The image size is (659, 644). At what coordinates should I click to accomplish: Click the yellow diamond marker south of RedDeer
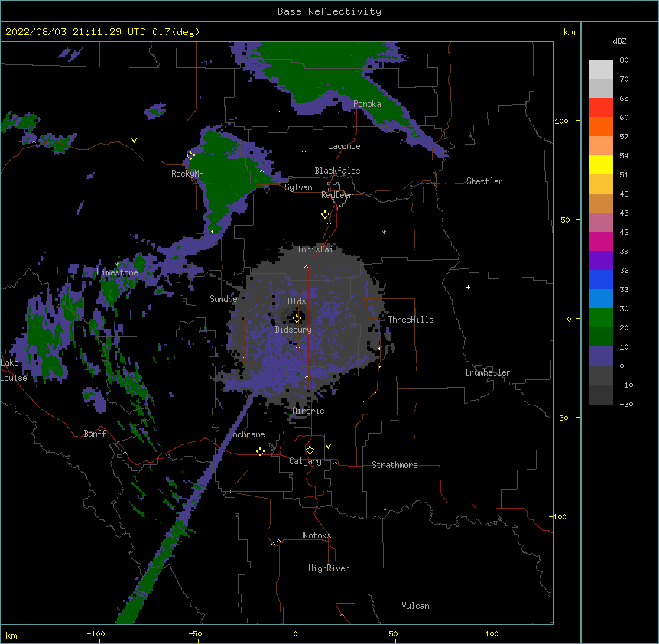point(326,214)
